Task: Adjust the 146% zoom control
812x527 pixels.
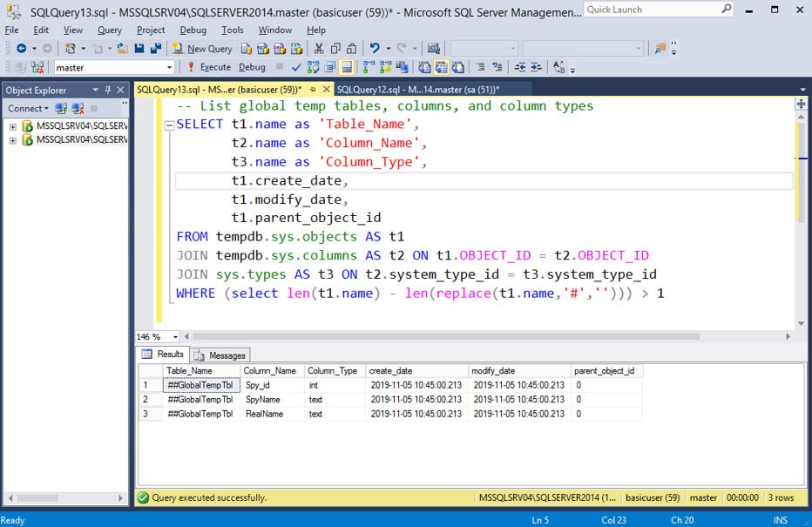Action: 157,336
